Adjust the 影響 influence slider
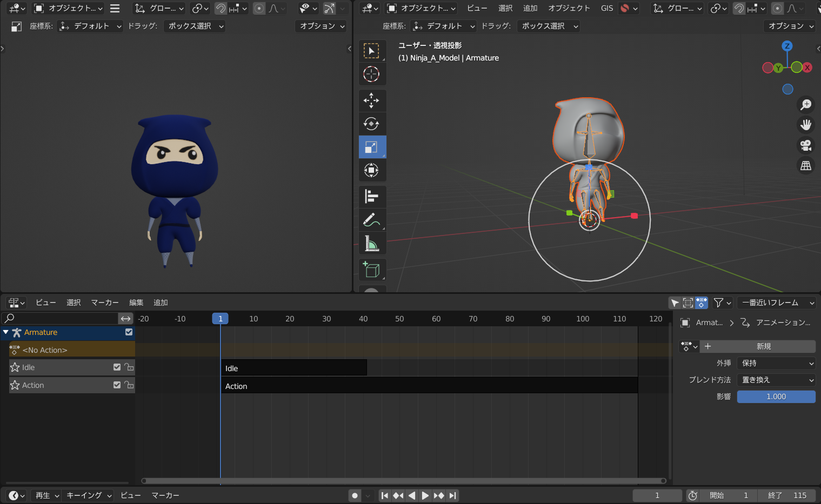This screenshot has height=504, width=821. (776, 397)
